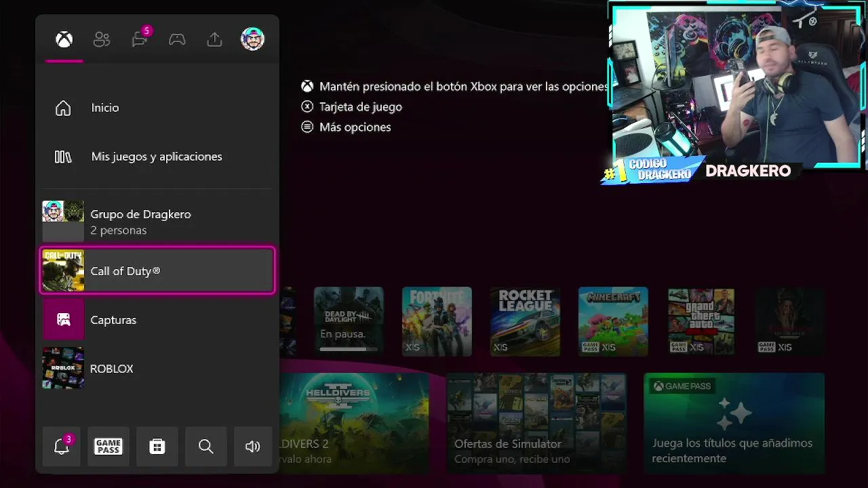Click the menu button icon by Más opciones

pos(307,127)
